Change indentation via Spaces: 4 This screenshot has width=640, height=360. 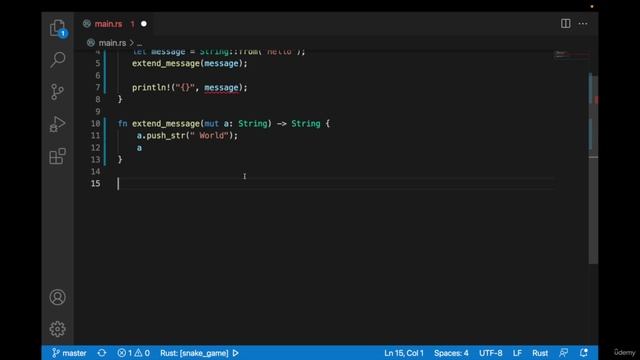[451, 353]
